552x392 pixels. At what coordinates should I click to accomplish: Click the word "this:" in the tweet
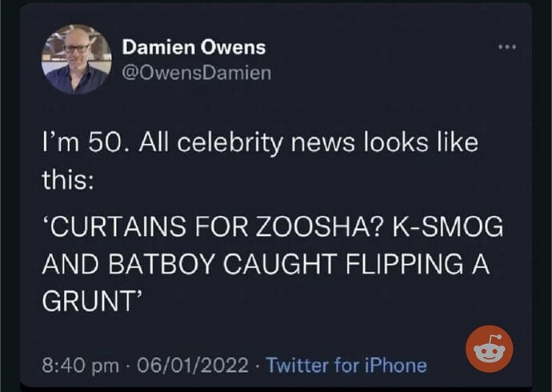(68, 179)
